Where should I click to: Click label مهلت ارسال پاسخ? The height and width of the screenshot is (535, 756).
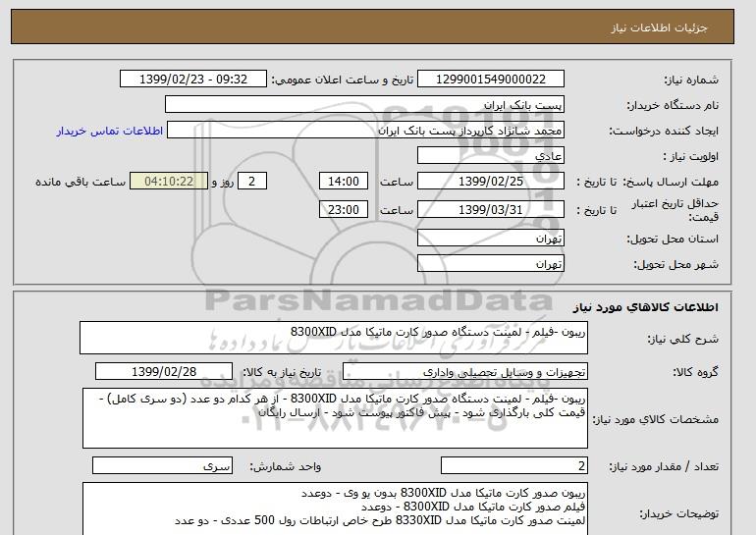(x=672, y=182)
